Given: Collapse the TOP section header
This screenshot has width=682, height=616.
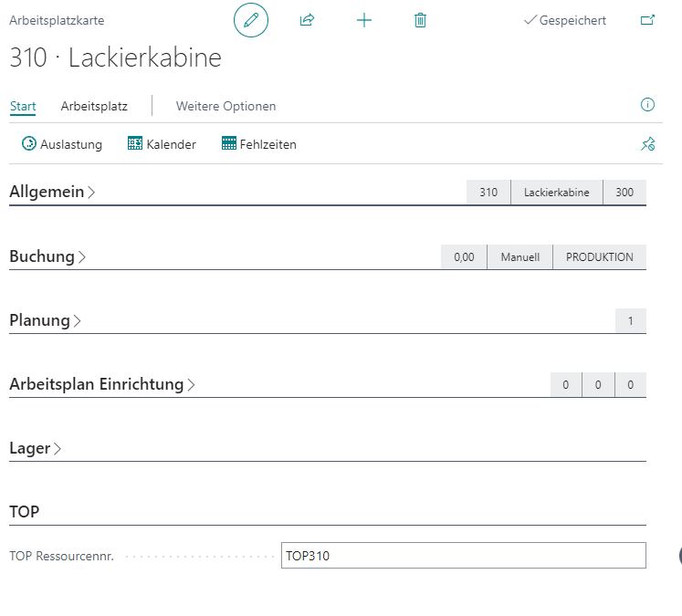Looking at the screenshot, I should [25, 512].
